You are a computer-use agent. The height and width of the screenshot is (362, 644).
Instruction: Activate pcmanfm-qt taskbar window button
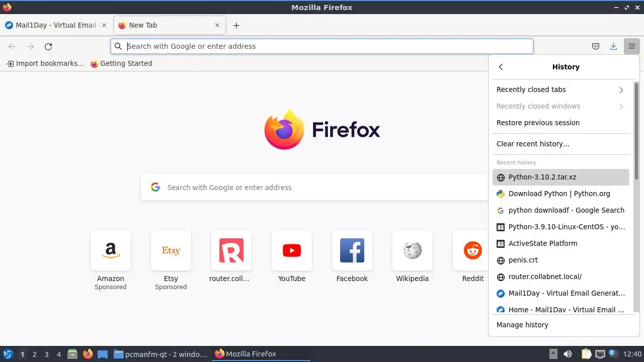[x=160, y=354]
